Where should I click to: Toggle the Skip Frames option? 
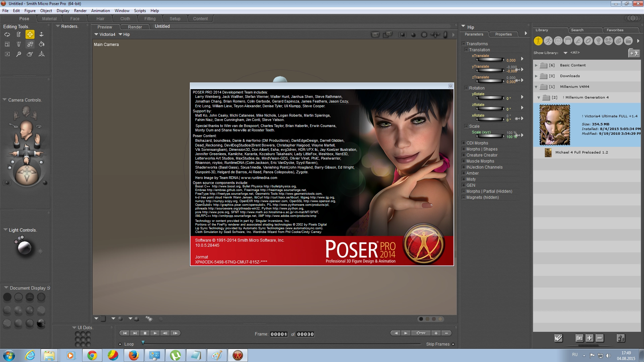pyautogui.click(x=453, y=344)
